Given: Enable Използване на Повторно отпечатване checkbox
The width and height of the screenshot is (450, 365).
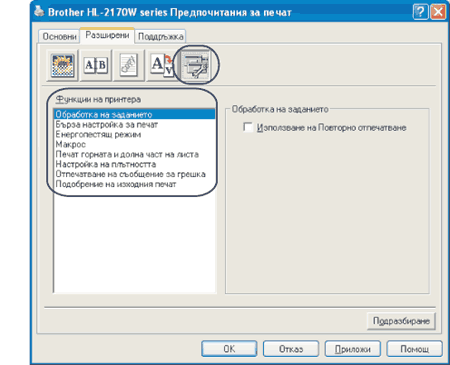Looking at the screenshot, I should pos(248,127).
